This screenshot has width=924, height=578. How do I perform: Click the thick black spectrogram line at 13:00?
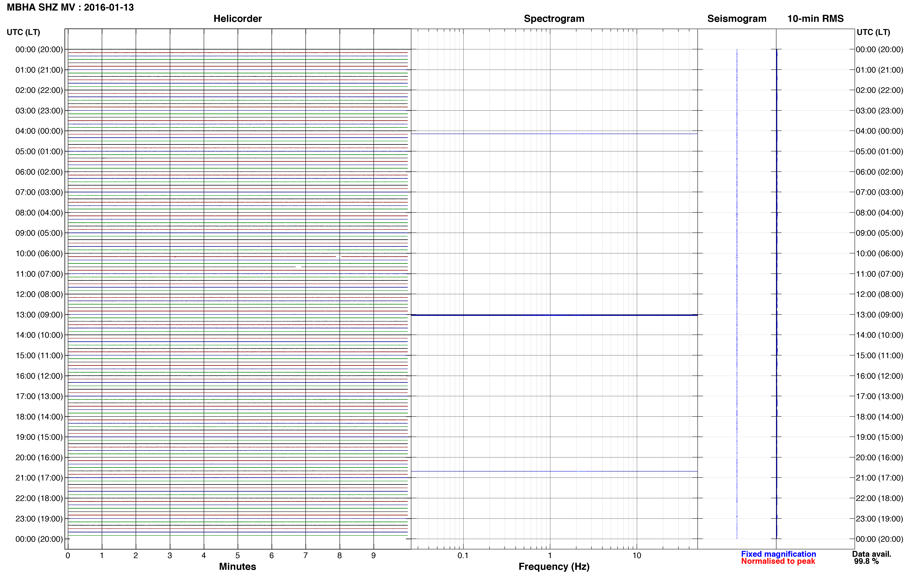pyautogui.click(x=554, y=315)
